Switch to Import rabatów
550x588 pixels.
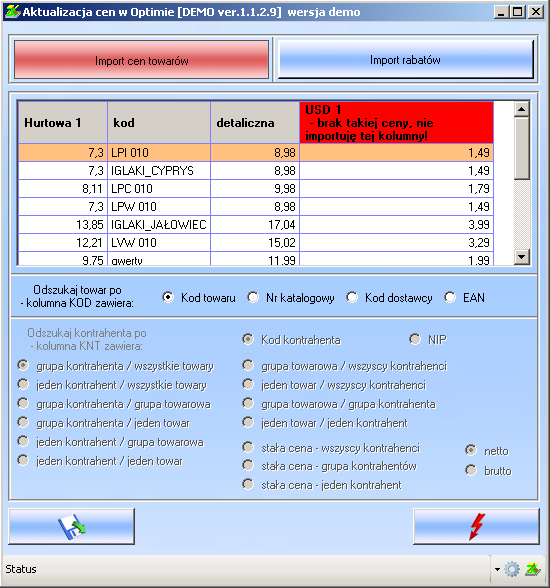[405, 60]
